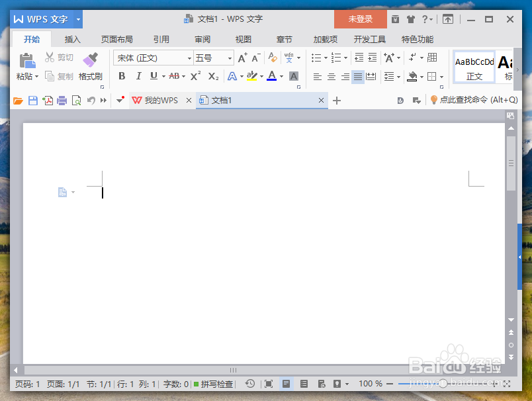Toggle Underline formatting
Image resolution: width=532 pixels, height=401 pixels.
point(154,76)
